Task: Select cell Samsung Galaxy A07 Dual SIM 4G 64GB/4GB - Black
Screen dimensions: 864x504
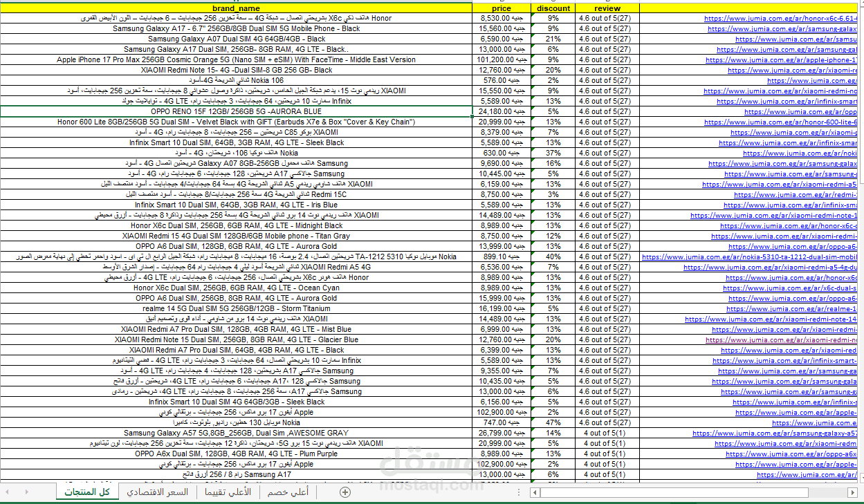Action: [x=237, y=39]
